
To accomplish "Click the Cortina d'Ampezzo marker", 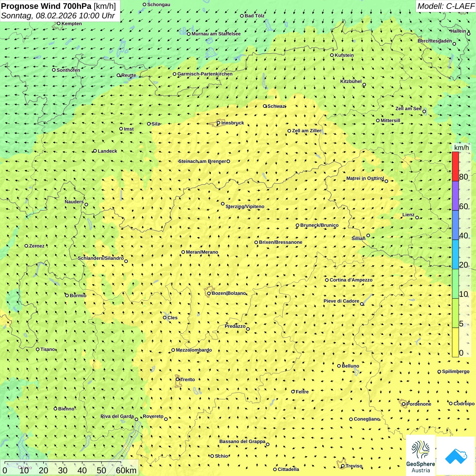I will coord(327,280).
